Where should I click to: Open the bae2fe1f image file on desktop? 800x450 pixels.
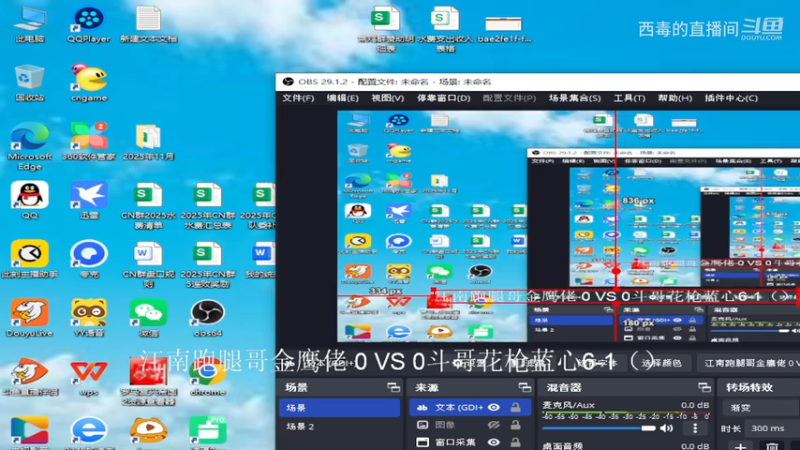click(504, 28)
